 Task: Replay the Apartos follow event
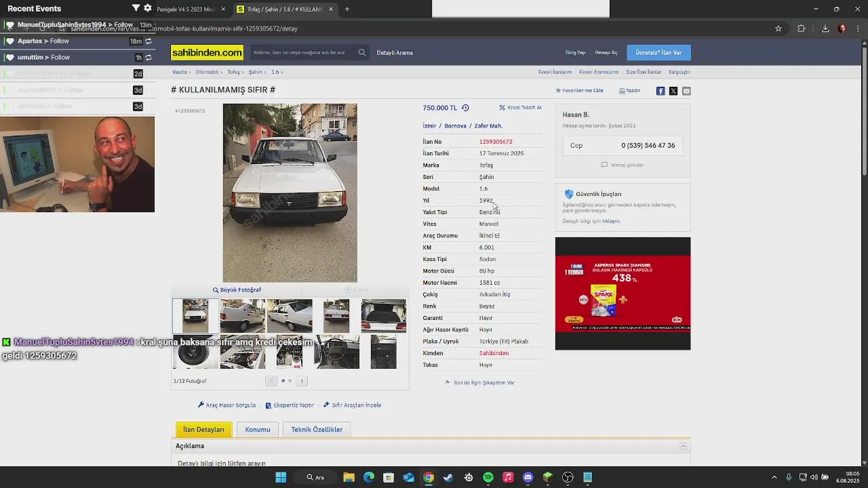(x=148, y=41)
